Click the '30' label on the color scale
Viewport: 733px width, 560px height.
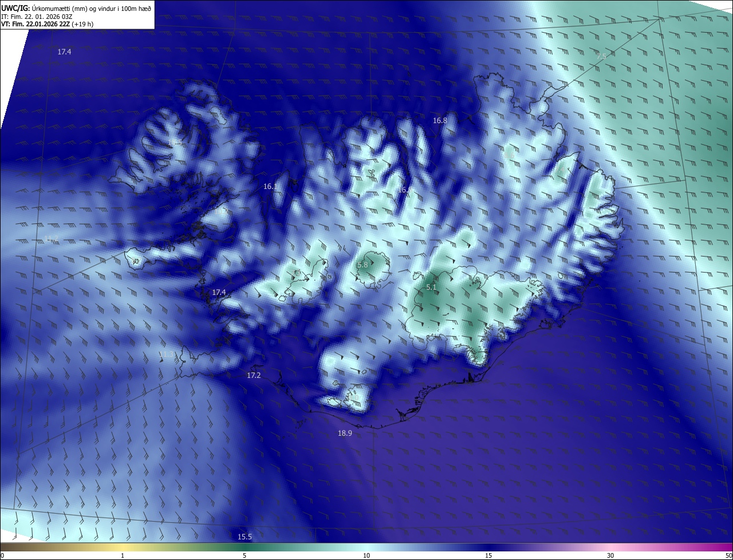click(x=610, y=556)
